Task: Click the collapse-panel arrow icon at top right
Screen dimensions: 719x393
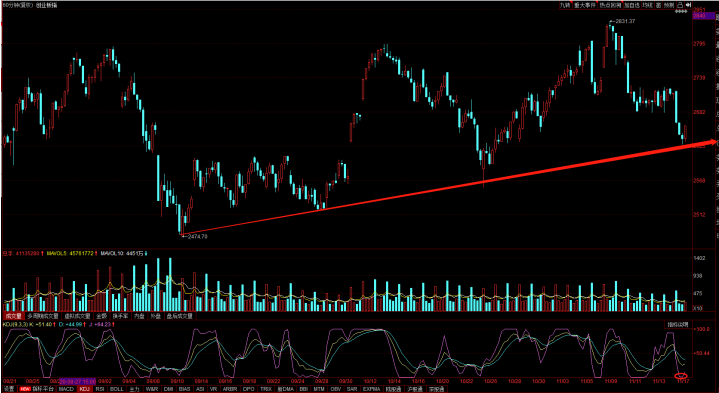Action: pyautogui.click(x=688, y=5)
